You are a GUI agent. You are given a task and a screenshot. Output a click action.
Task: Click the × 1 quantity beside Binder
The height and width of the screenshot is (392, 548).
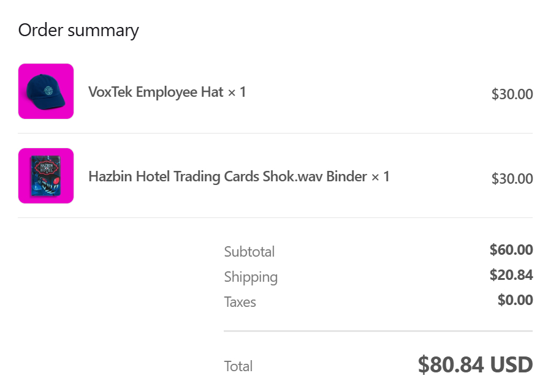tap(380, 176)
